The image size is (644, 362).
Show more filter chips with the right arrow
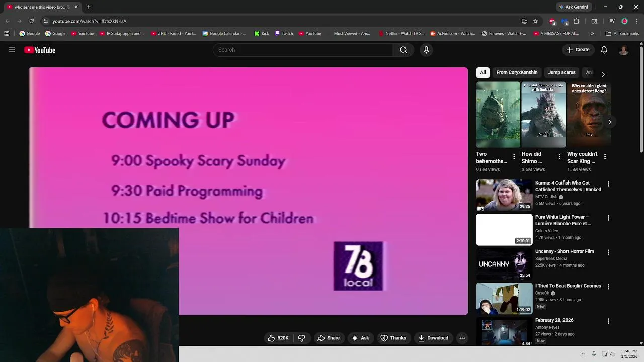point(603,74)
